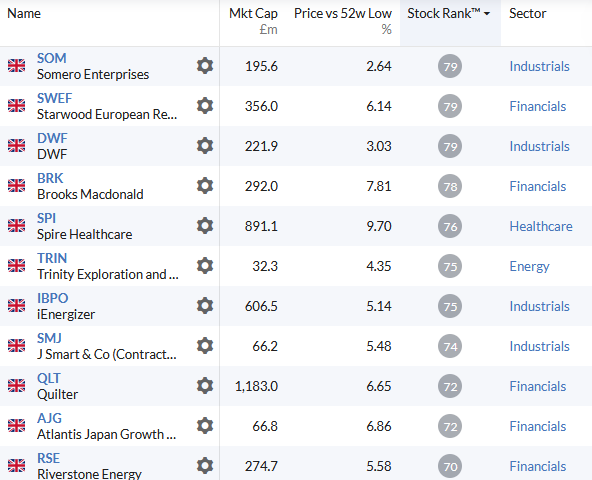592x480 pixels.
Task: Open the Healthcare sector link for Spire
Action: [x=541, y=226]
